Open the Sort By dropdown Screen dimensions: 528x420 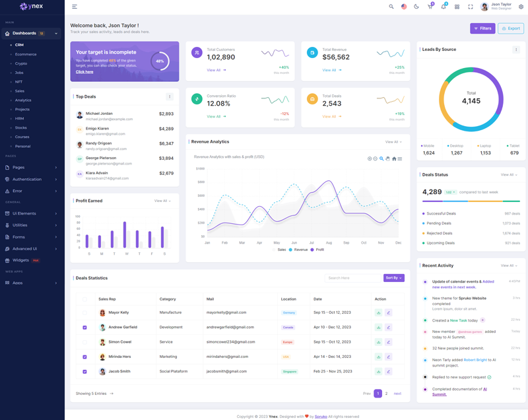(393, 278)
